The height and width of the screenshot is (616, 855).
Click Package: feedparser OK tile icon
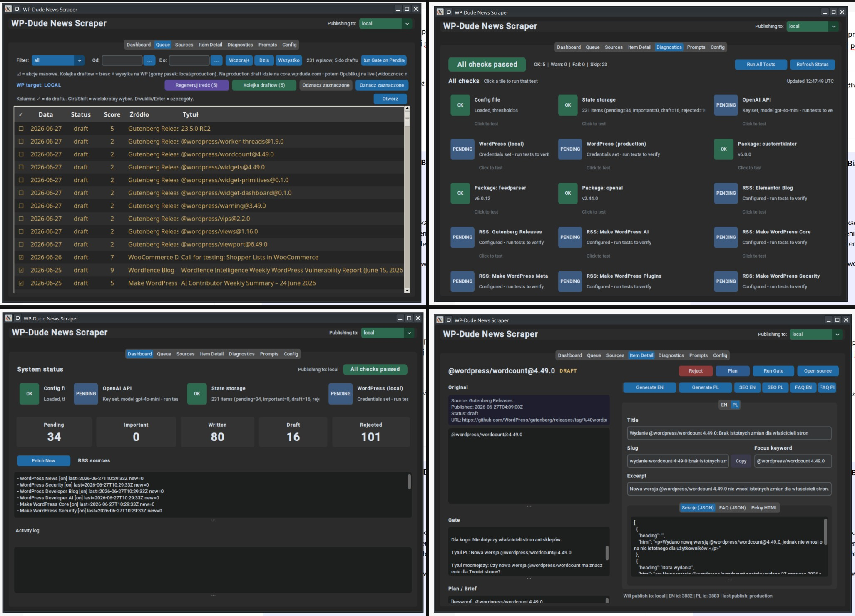click(460, 193)
